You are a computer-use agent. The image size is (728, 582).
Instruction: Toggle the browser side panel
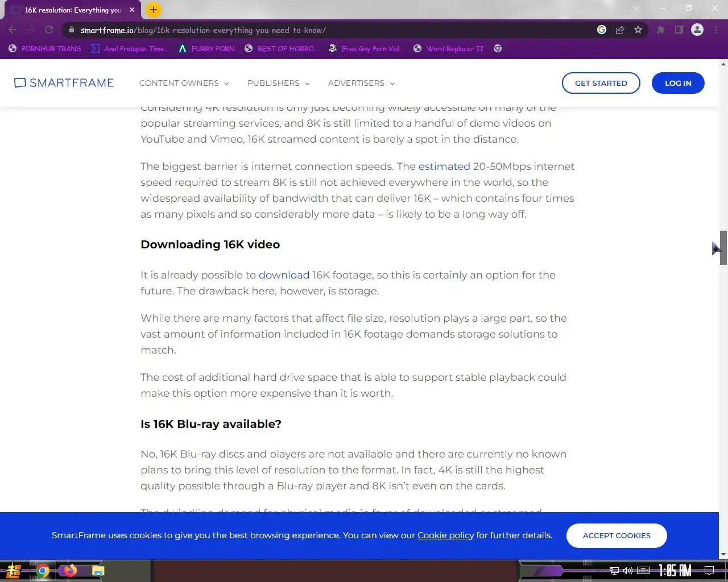(679, 30)
